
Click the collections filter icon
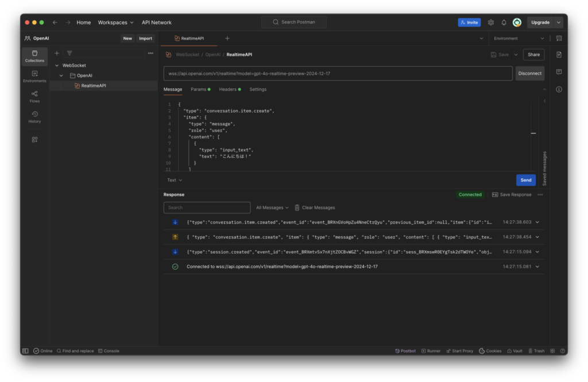[69, 53]
